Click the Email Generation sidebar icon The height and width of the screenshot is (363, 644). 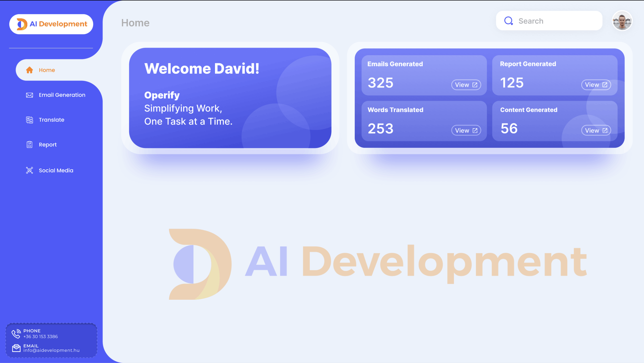pos(30,94)
